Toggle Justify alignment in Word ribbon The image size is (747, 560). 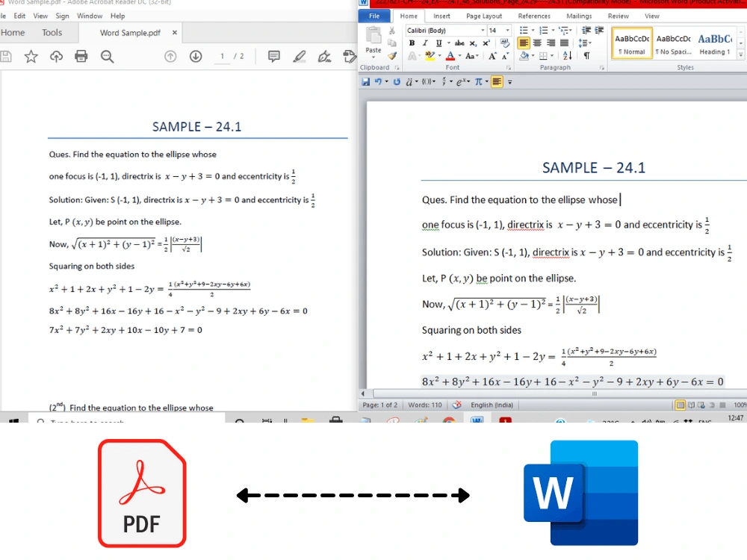564,43
